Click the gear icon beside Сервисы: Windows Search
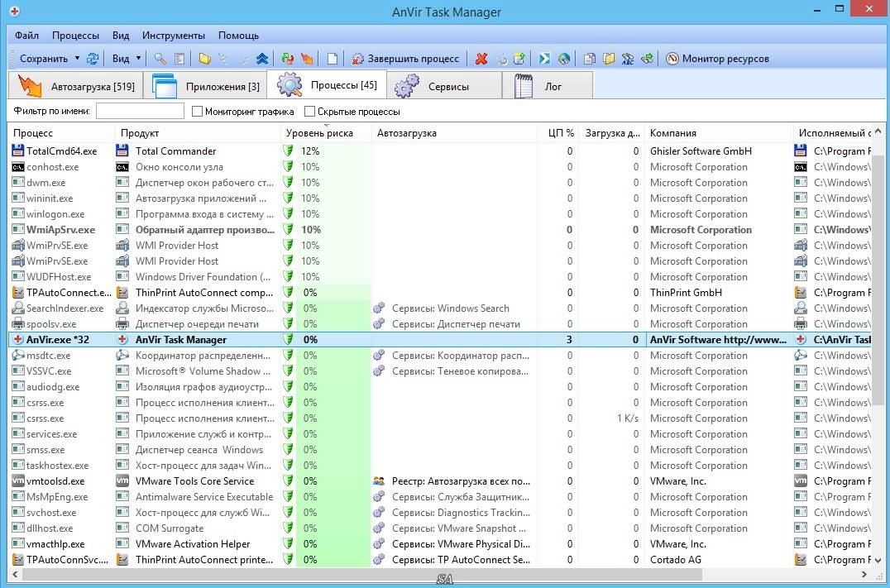890x588 pixels. tap(379, 308)
